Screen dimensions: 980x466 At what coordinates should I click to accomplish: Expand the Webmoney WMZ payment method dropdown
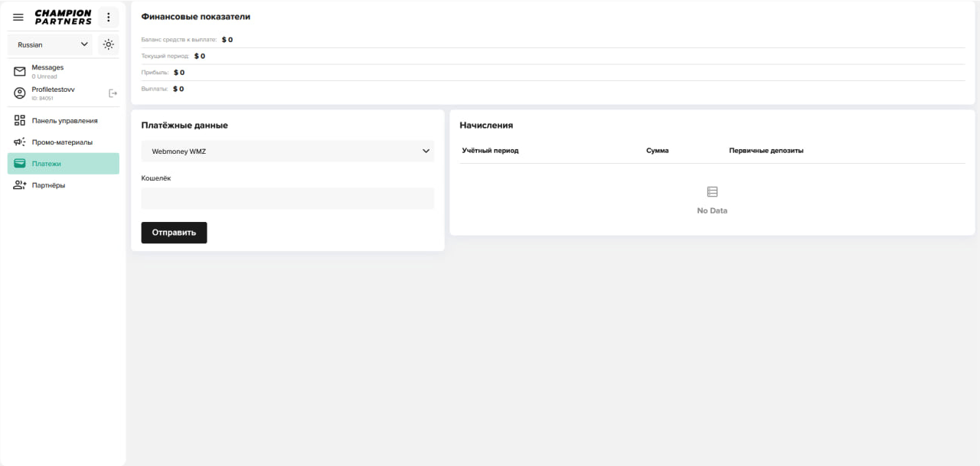coord(287,151)
